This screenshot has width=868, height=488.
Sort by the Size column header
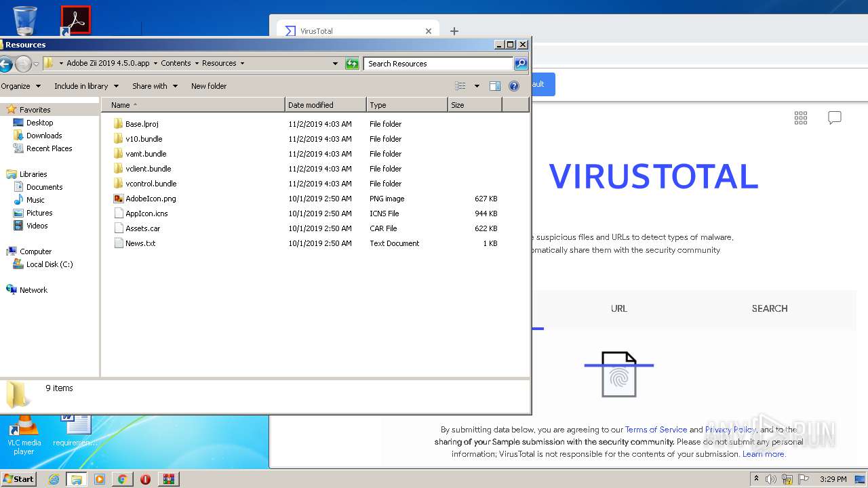[x=475, y=105]
